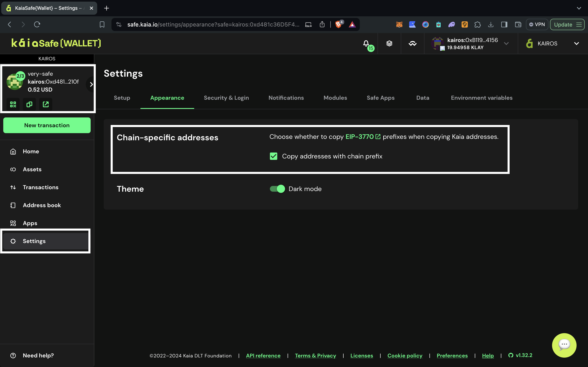
Task: Expand the connected wallet account dropdown
Action: [x=506, y=44]
